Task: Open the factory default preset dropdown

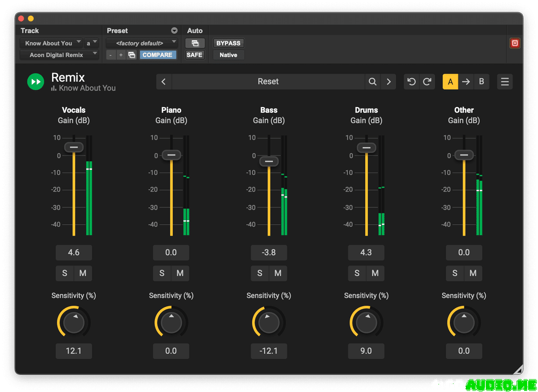Action: pyautogui.click(x=141, y=43)
